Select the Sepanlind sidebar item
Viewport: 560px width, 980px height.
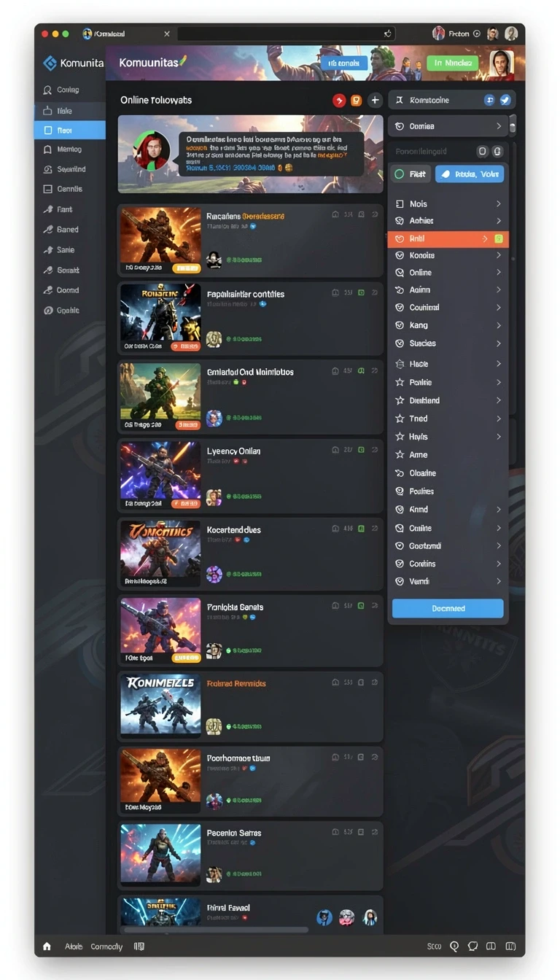point(71,169)
